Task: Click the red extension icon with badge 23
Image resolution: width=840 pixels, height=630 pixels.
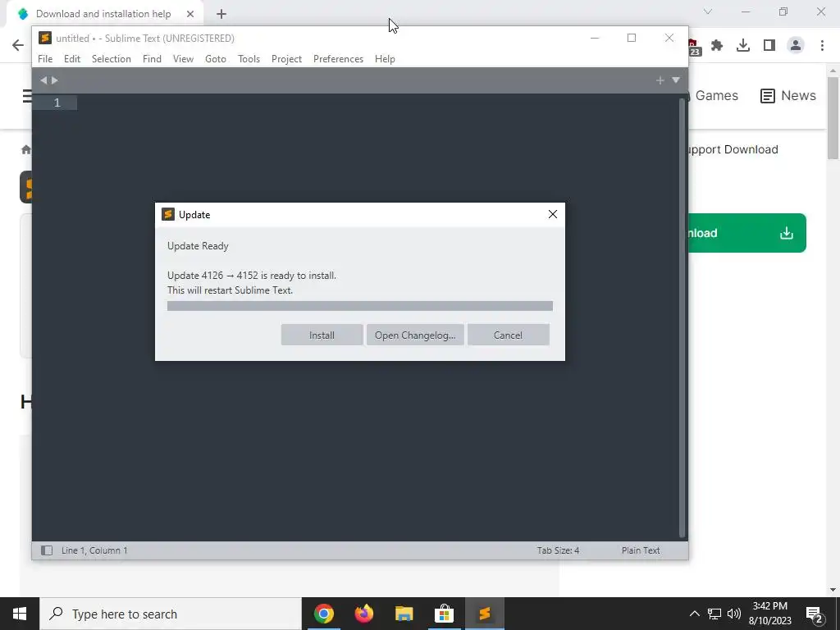Action: point(694,47)
